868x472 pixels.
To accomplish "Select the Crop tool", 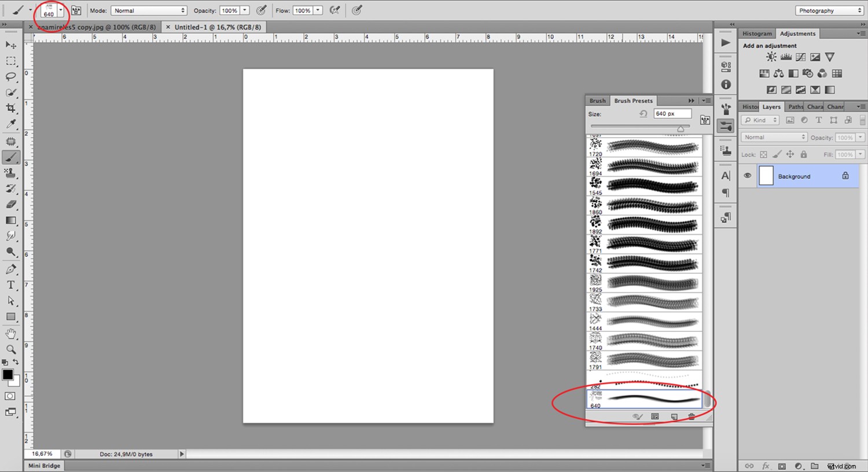I will click(10, 108).
